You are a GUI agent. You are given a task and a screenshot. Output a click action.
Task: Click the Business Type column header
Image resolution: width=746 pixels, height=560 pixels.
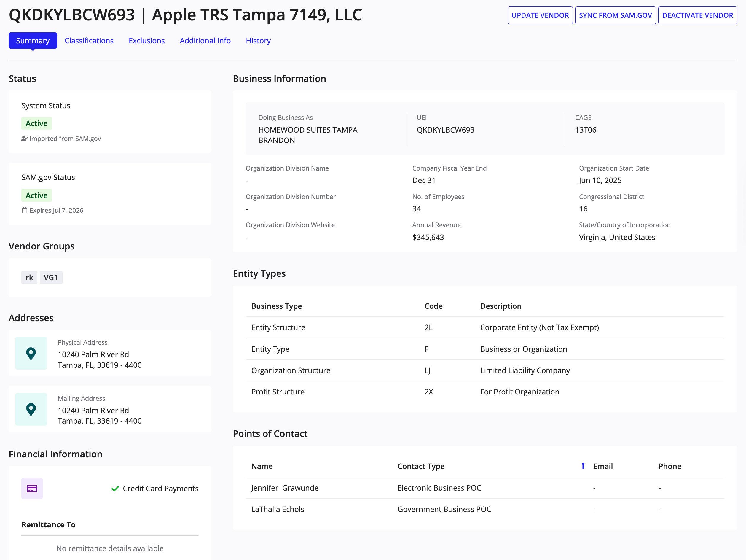[x=277, y=306]
